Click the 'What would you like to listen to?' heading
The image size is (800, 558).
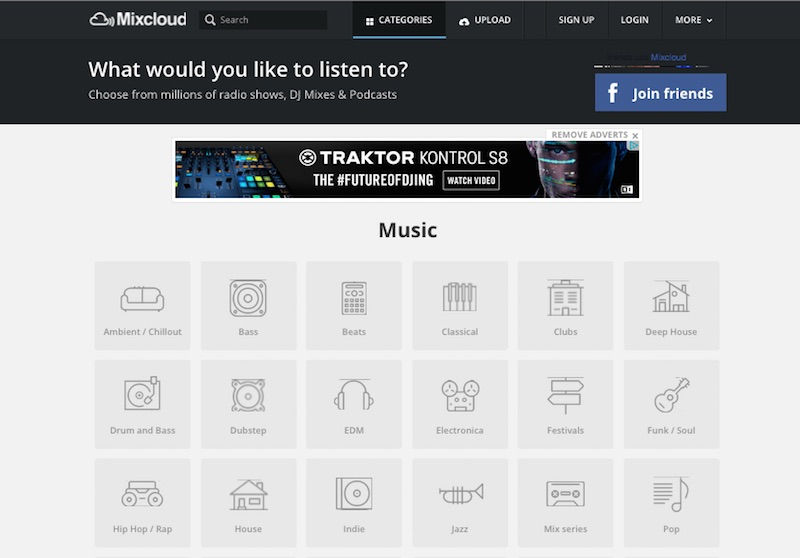coord(248,69)
